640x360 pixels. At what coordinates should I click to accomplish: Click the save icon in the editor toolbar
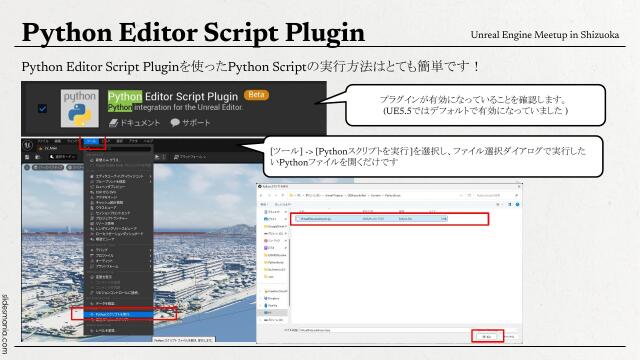(x=27, y=157)
